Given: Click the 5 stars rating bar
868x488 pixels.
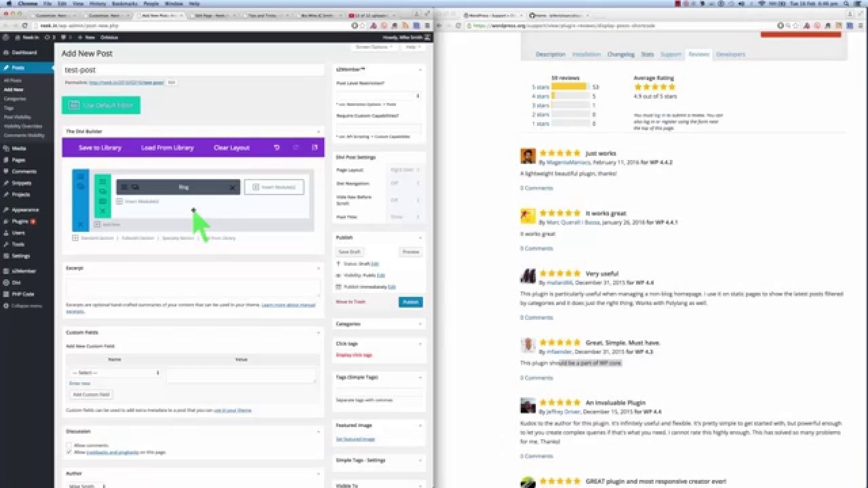Looking at the screenshot, I should [x=571, y=87].
